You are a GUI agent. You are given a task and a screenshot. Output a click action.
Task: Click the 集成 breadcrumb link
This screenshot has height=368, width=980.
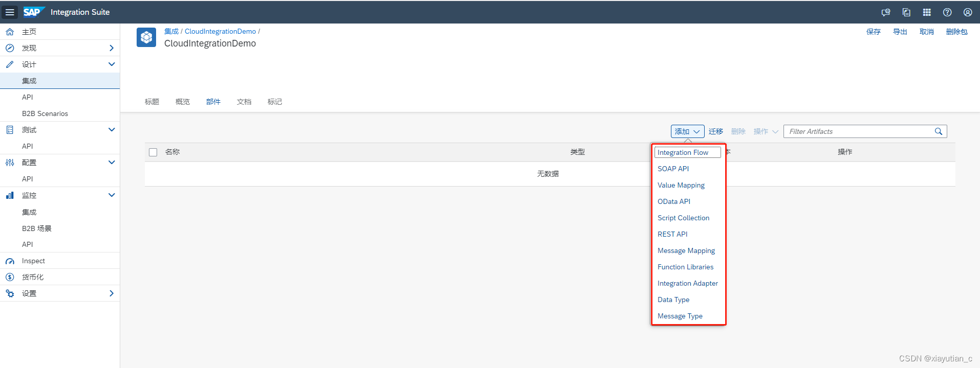[171, 31]
